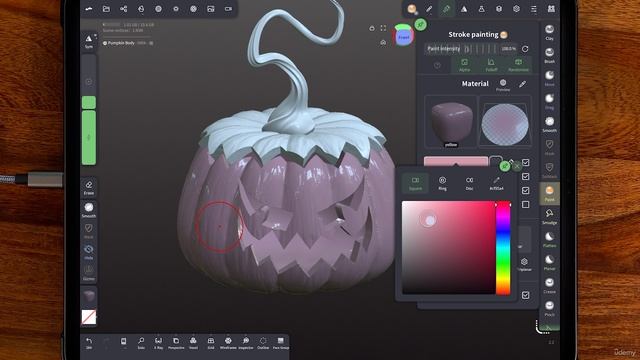640x360 pixels.
Task: Switch to the Falloff tab
Action: tap(491, 65)
